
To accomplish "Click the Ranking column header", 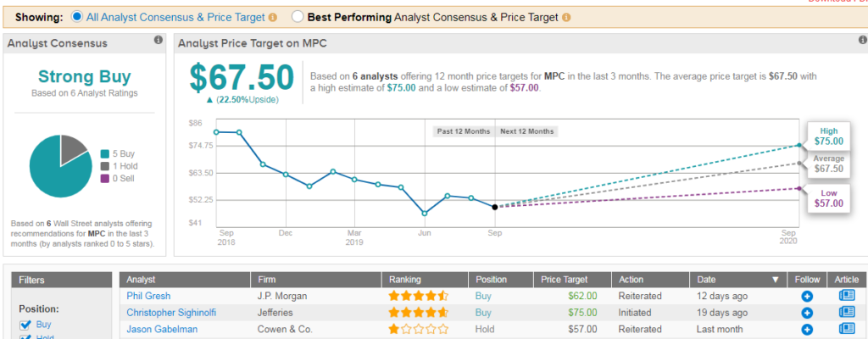I will 403,279.
